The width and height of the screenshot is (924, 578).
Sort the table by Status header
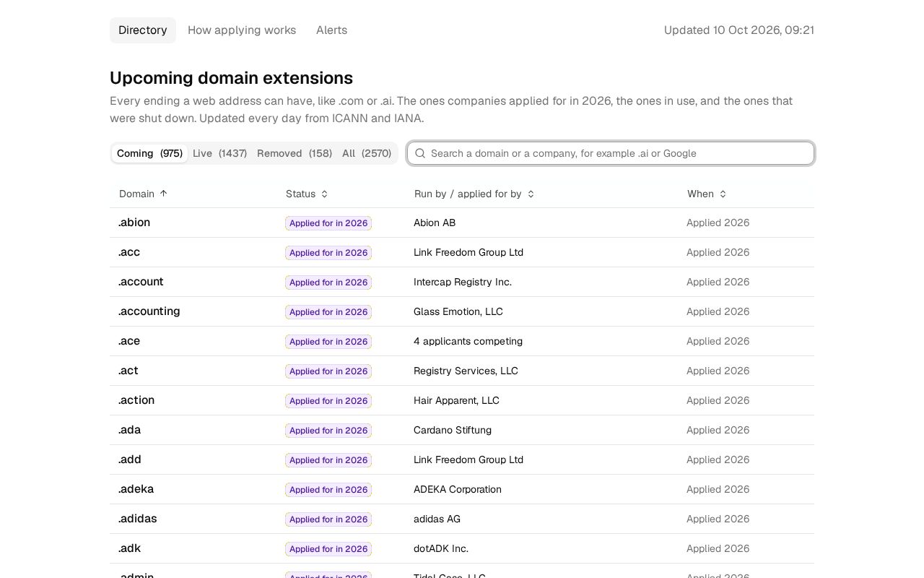tap(307, 194)
